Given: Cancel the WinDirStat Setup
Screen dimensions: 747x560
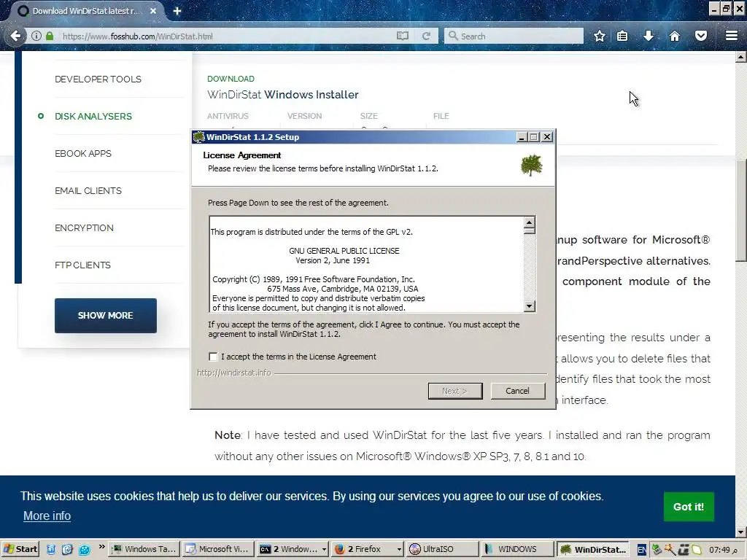Looking at the screenshot, I should (517, 391).
